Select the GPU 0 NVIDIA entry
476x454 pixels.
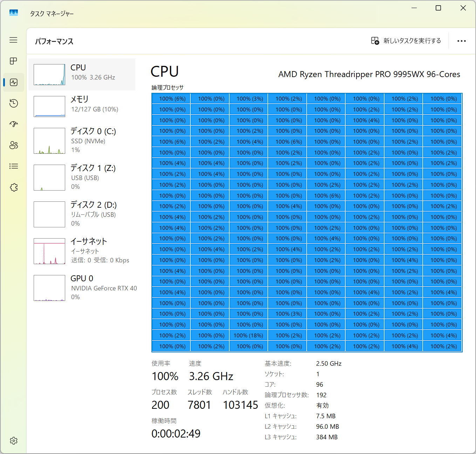pyautogui.click(x=82, y=288)
